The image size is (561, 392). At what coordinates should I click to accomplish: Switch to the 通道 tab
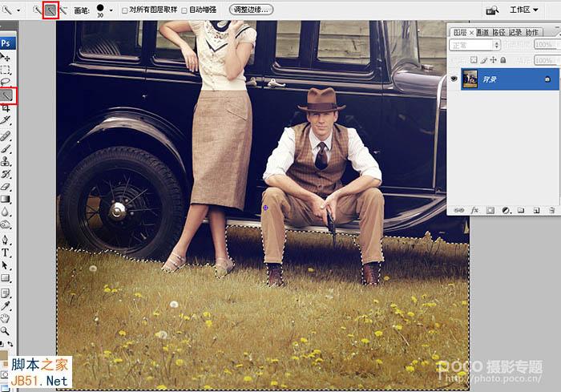482,32
